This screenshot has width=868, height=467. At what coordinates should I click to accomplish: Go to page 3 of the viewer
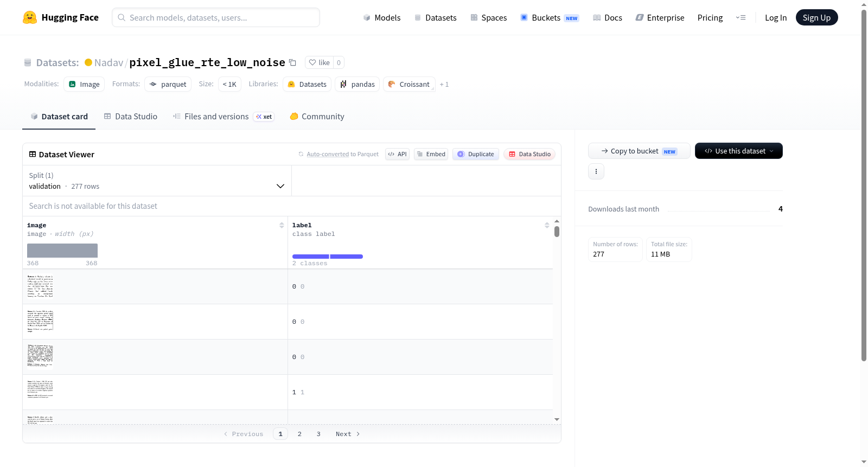click(318, 434)
